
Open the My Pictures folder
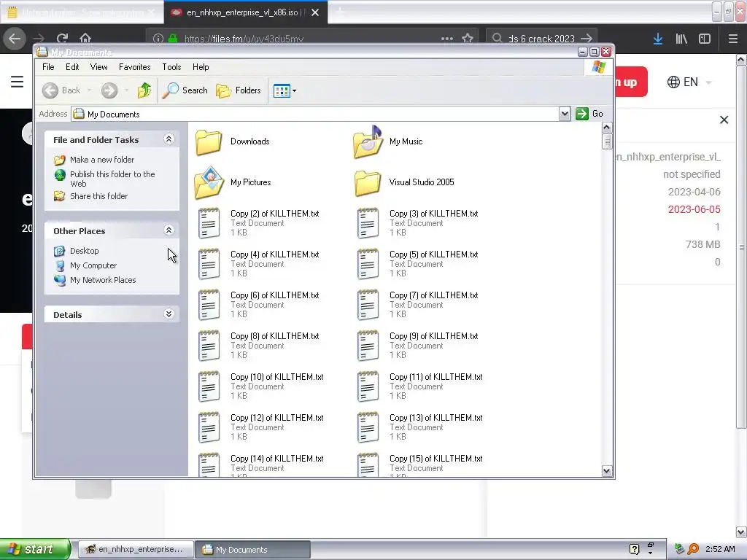tap(209, 182)
